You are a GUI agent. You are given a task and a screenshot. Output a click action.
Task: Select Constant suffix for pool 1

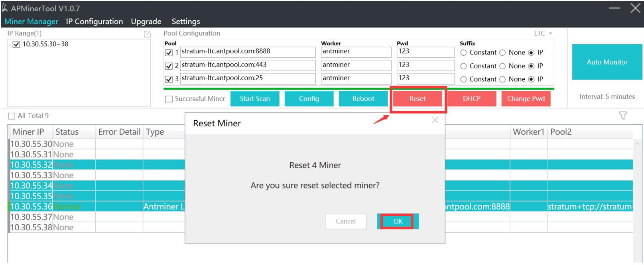tap(463, 53)
